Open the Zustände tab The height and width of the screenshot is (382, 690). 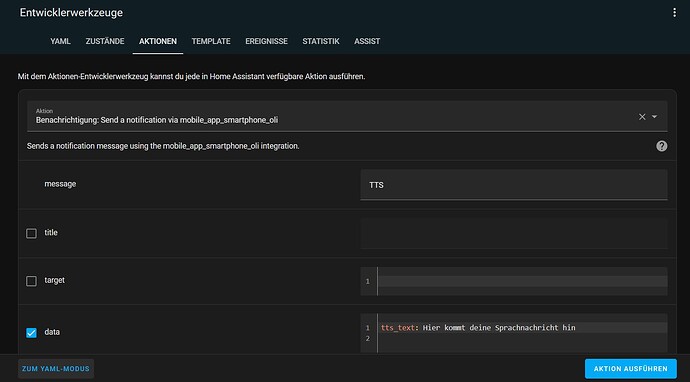105,41
